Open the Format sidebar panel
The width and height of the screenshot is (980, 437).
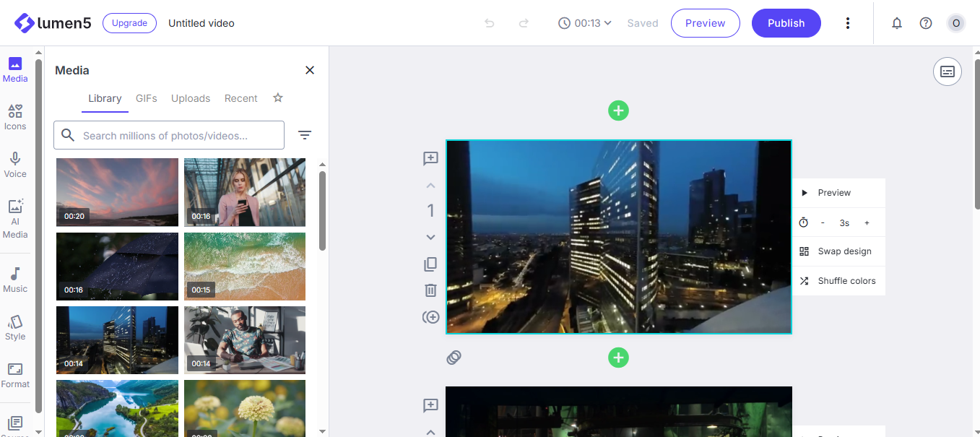click(x=15, y=376)
